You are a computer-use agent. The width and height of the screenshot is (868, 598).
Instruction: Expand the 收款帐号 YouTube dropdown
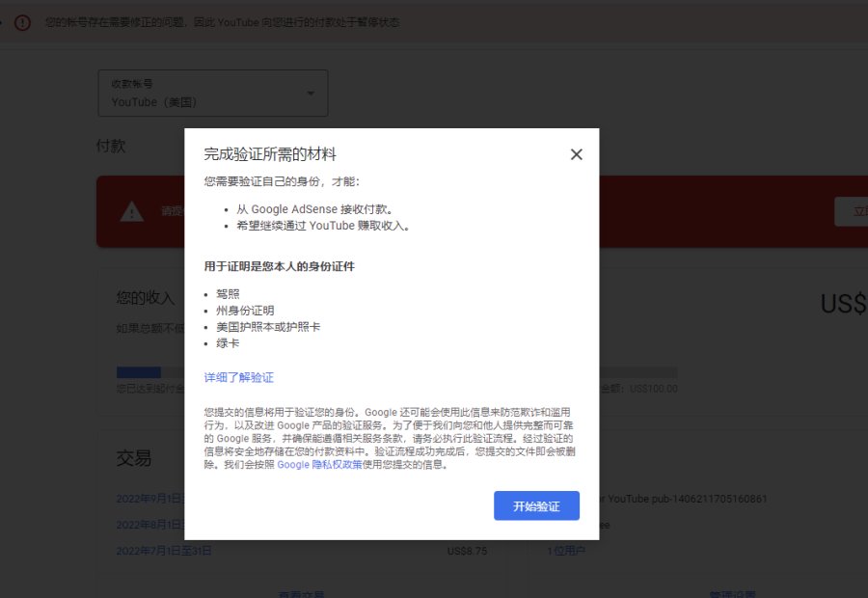click(x=212, y=93)
